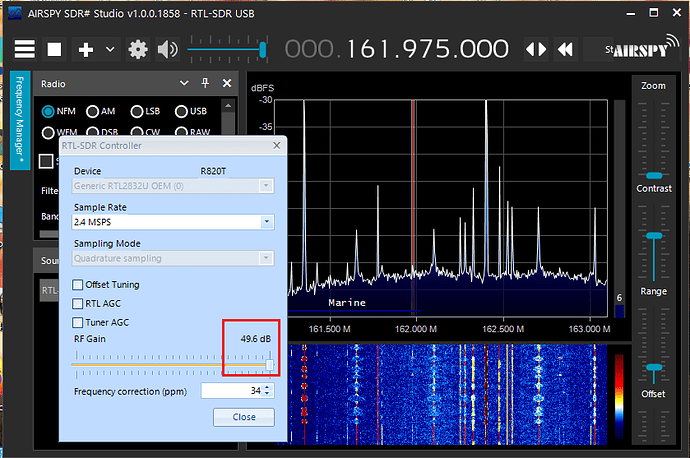Click the plus new slice icon
The image size is (690, 458).
tap(86, 49)
